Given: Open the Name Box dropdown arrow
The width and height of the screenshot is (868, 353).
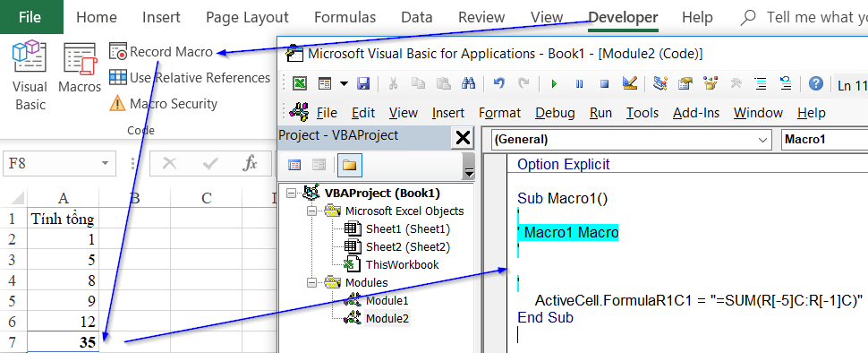Looking at the screenshot, I should [106, 164].
